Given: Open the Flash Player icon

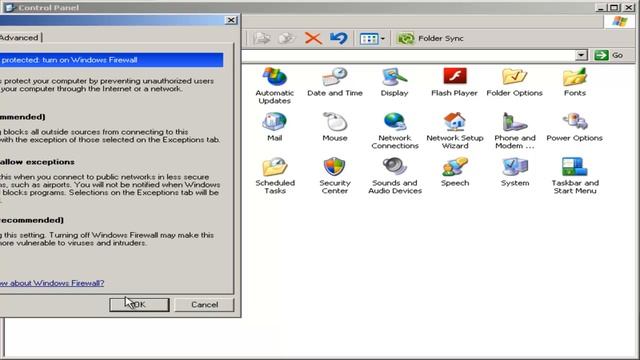Looking at the screenshot, I should [454, 82].
